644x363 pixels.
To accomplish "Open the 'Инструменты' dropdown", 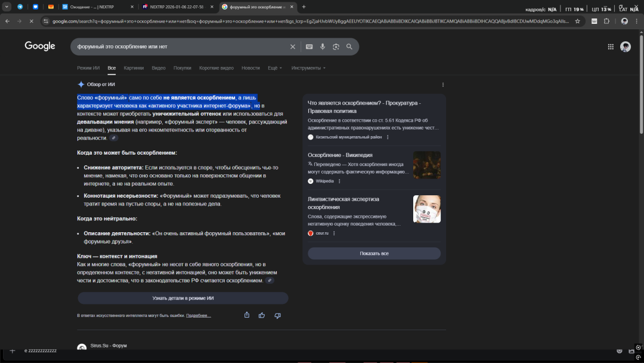I will pos(308,68).
